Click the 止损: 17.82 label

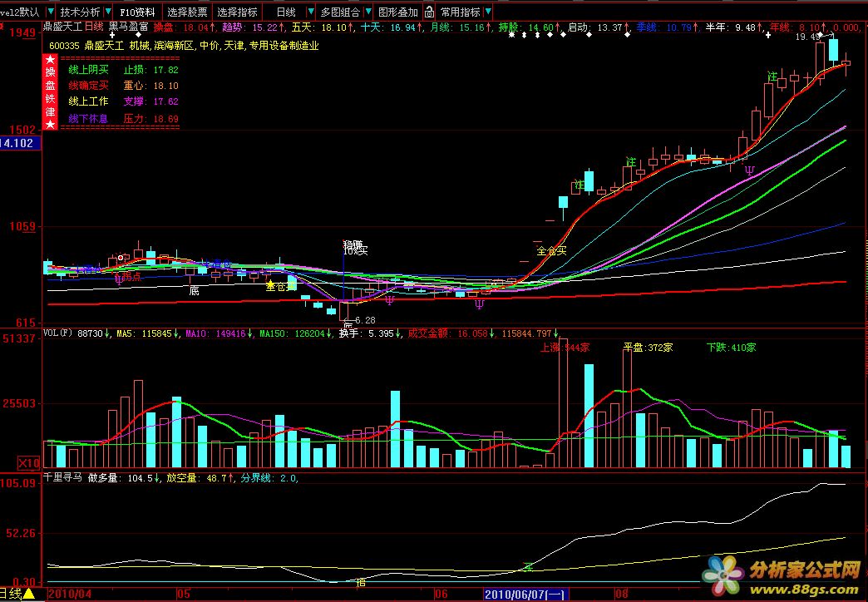coord(151,70)
